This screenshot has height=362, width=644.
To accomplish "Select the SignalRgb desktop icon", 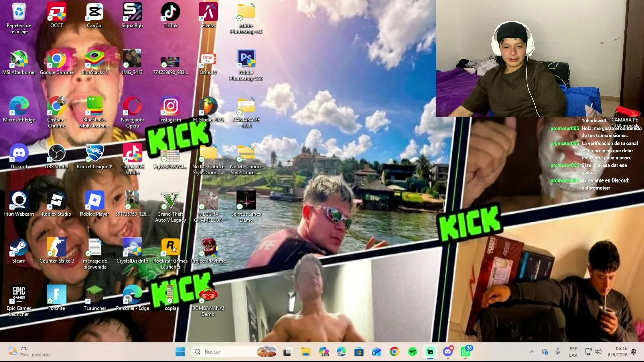I will (x=132, y=15).
